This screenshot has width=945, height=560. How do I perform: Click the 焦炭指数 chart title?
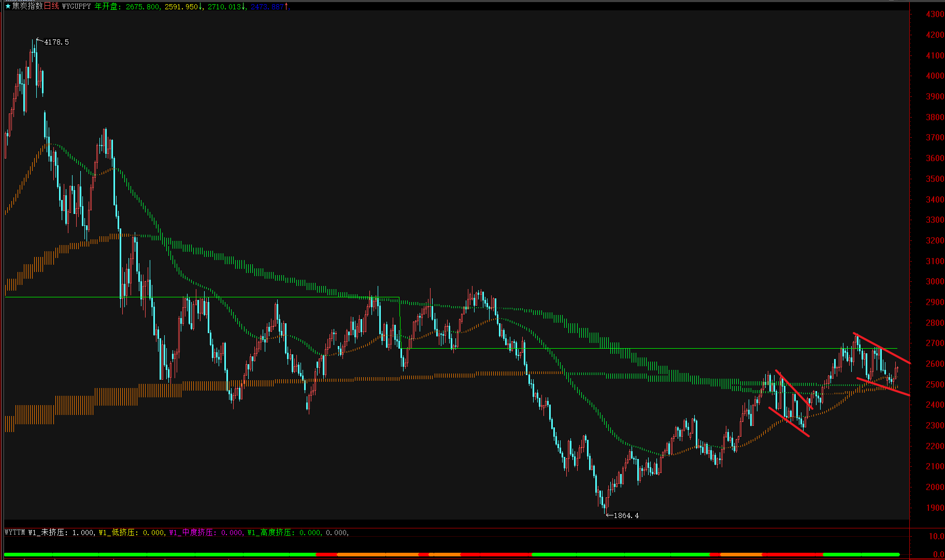click(x=27, y=6)
